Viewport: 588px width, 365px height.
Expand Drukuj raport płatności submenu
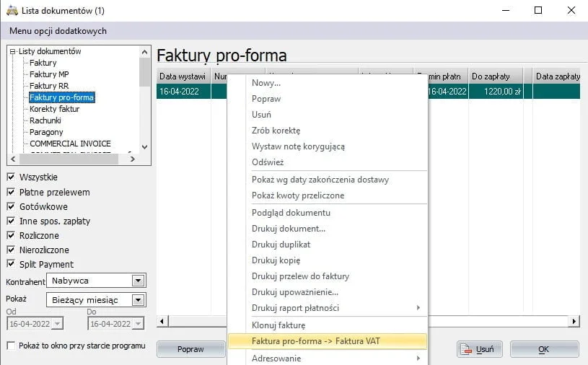pyautogui.click(x=327, y=308)
